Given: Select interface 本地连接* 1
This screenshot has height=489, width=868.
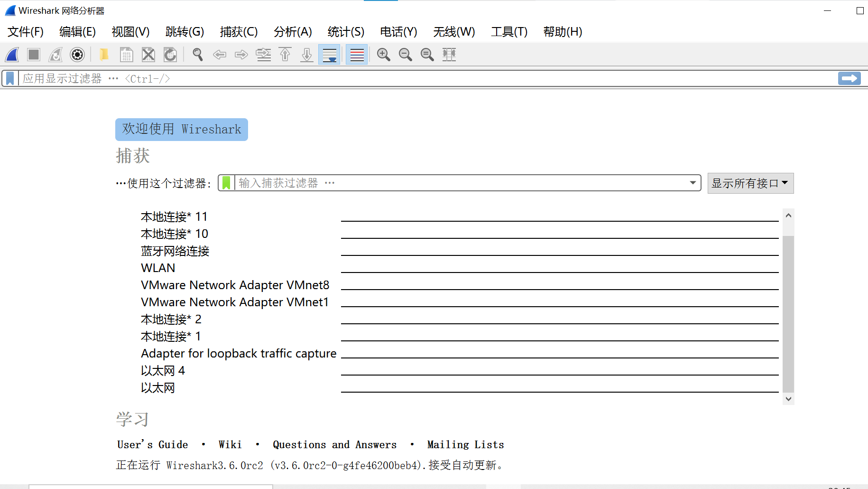Looking at the screenshot, I should [x=460, y=337].
